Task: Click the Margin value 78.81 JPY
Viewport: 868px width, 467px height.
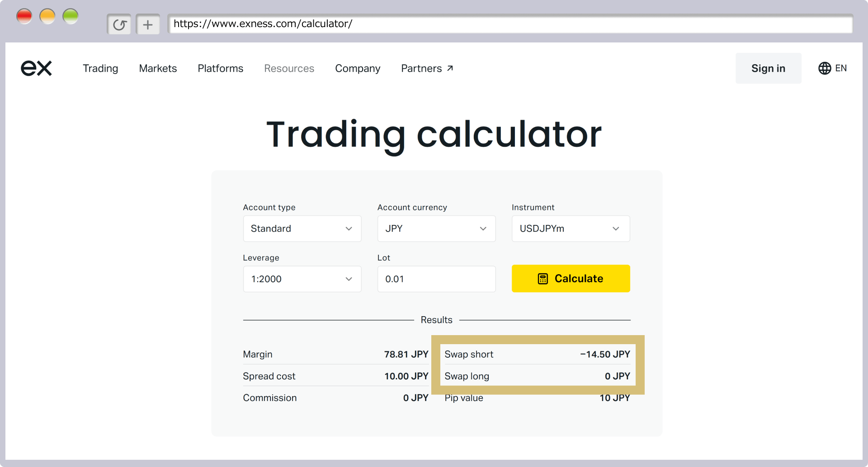Action: coord(406,355)
